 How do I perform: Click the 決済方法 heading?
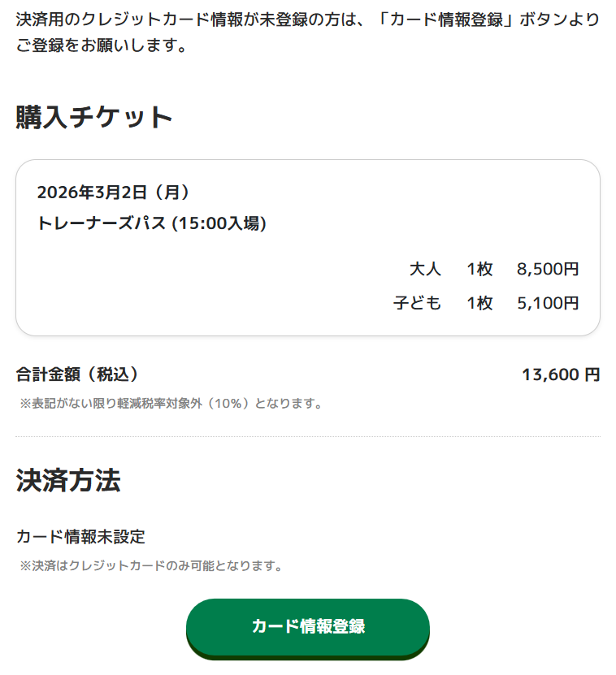pos(68,480)
